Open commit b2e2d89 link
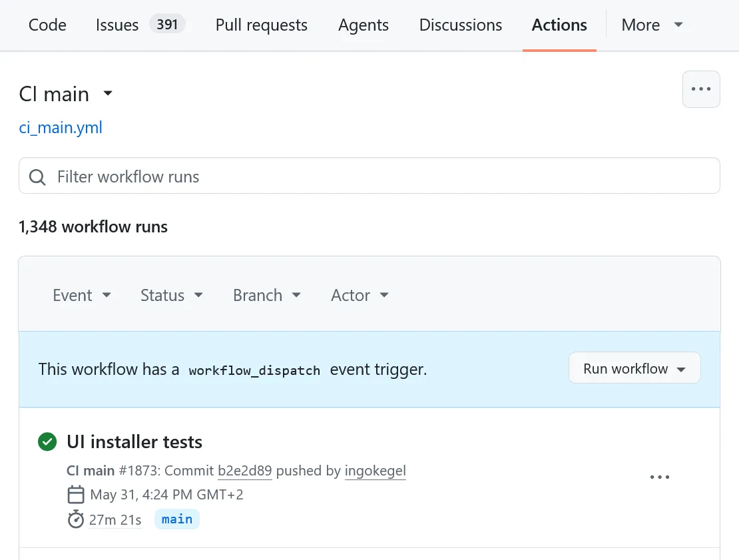The width and height of the screenshot is (739, 560). (244, 471)
